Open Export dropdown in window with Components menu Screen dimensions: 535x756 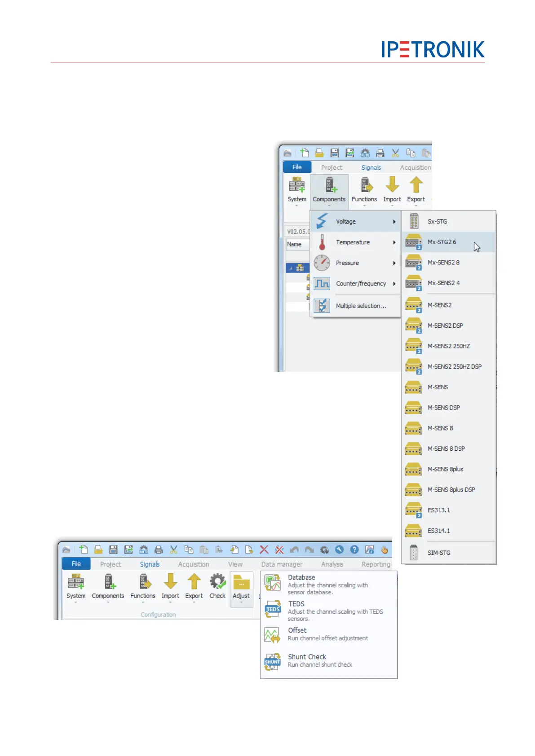[416, 191]
